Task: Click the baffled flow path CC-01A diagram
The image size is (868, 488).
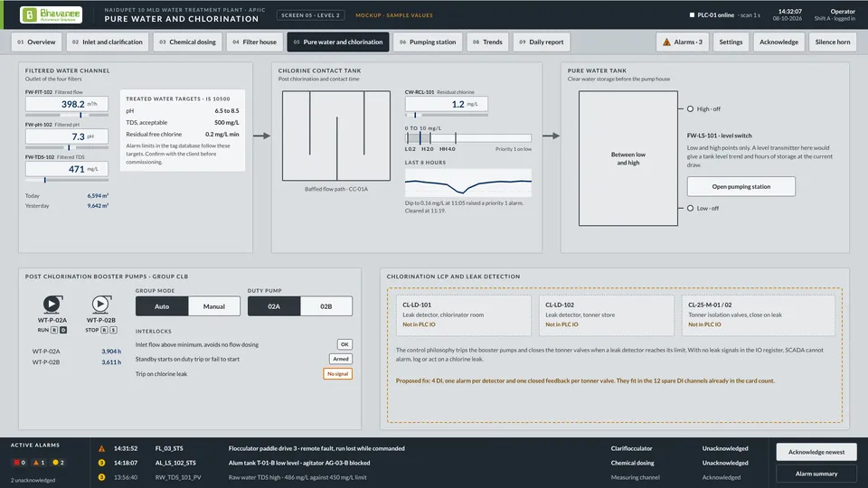Action: [x=336, y=136]
